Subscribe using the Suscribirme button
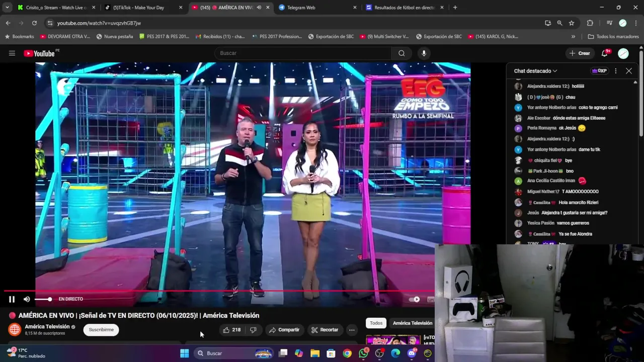This screenshot has width=644, height=362. [101, 330]
